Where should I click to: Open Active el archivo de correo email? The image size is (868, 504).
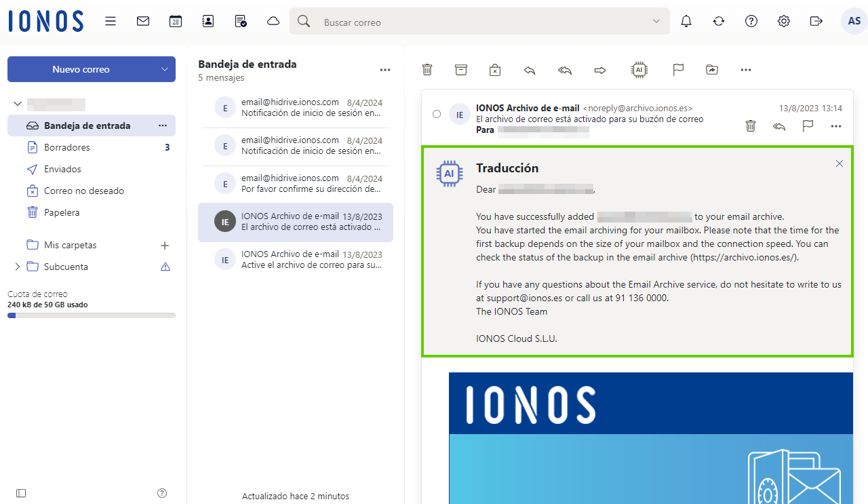[x=296, y=259]
